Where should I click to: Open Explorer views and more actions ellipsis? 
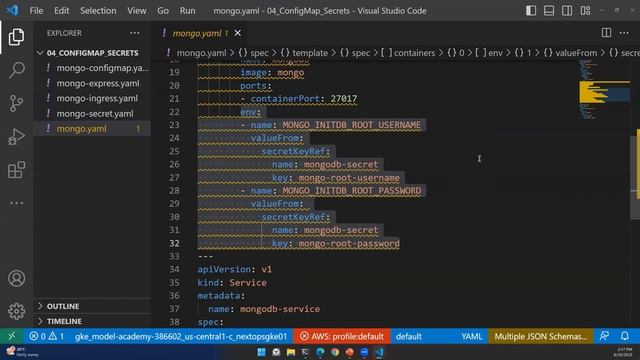point(135,33)
